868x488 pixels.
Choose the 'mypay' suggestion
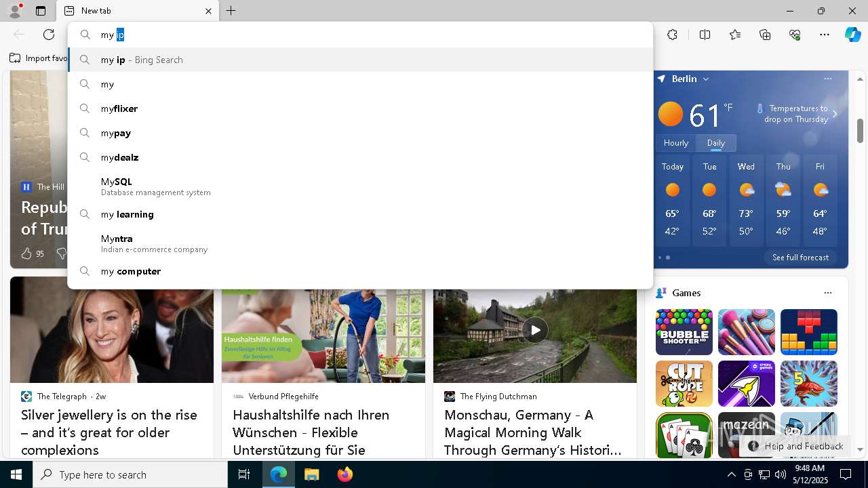[360, 133]
